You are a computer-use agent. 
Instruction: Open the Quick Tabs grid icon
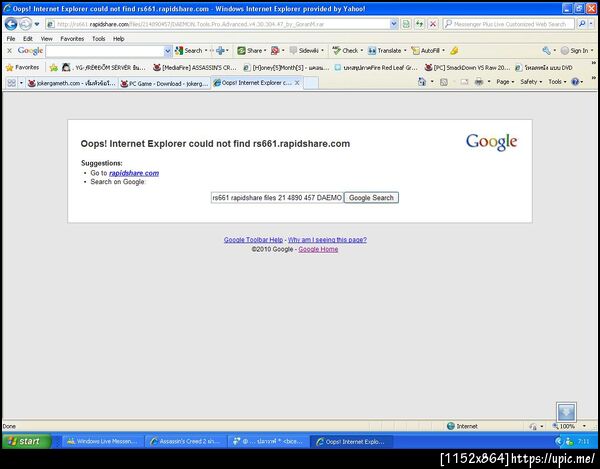[11, 83]
